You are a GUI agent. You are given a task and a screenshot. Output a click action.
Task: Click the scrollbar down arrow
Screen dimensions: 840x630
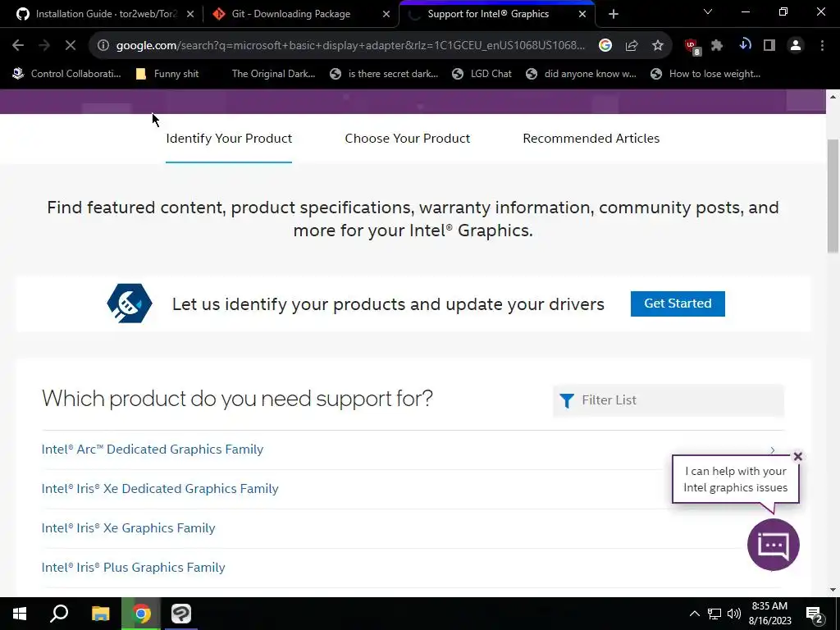point(833,590)
